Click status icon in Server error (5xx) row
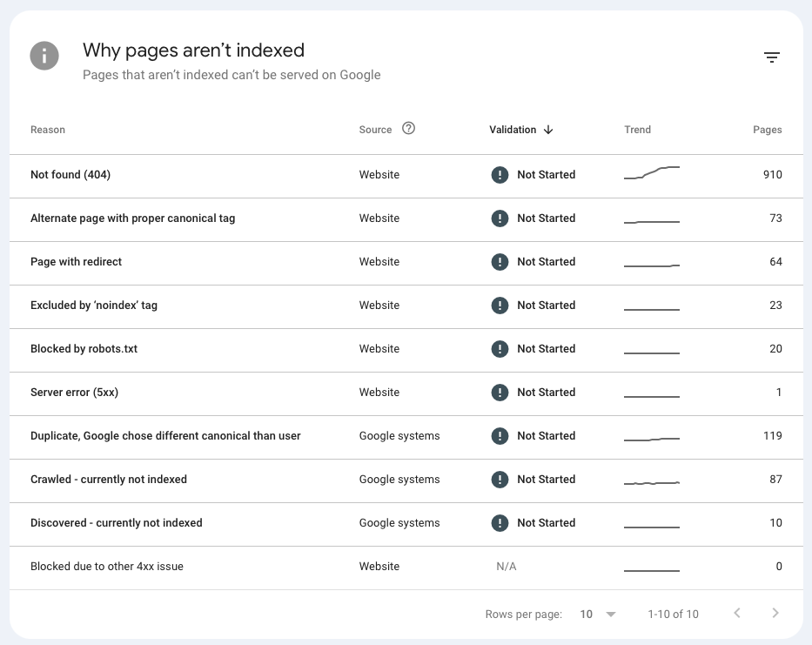The image size is (812, 645). (500, 393)
